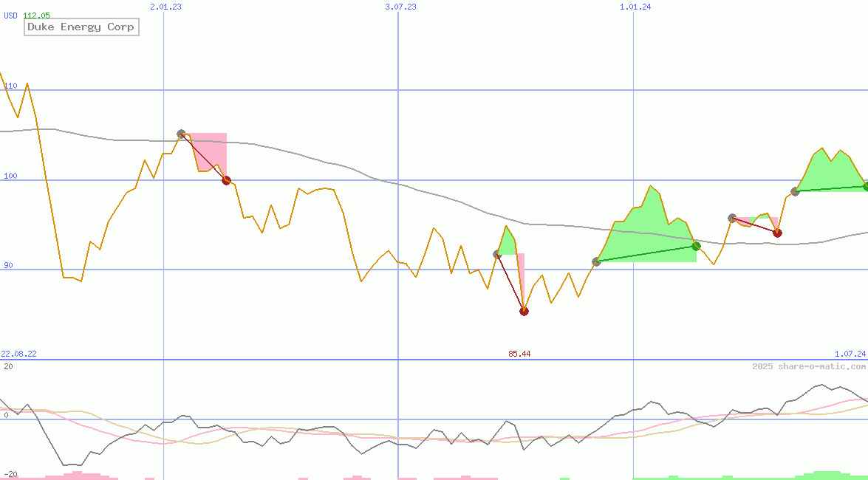The height and width of the screenshot is (480, 868).
Task: Select the gray entry dot just after 2.01.23
Action: pyautogui.click(x=181, y=134)
